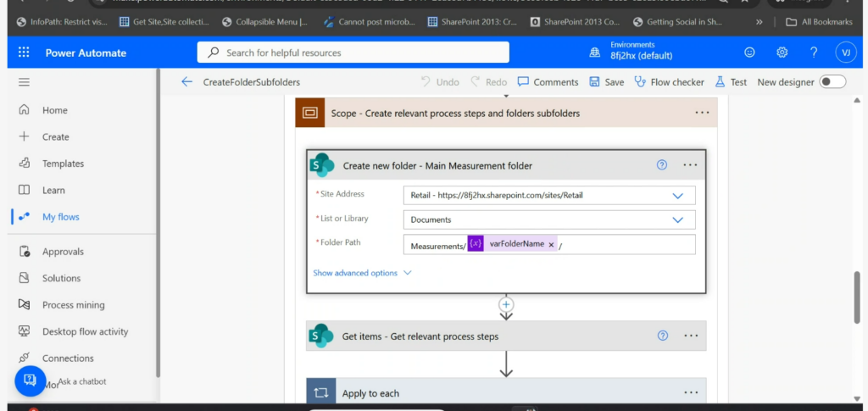Collapse the Scope action header

506,113
